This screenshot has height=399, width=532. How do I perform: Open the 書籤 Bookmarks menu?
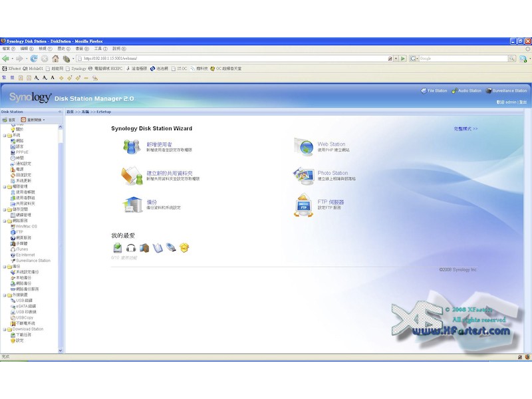(82, 49)
